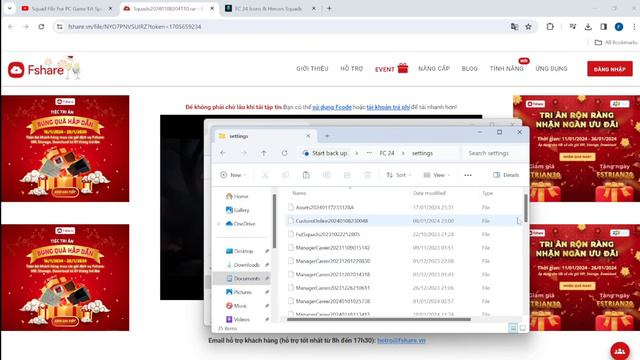This screenshot has width=640, height=360.
Task: Open EVENT menu item
Action: [x=391, y=69]
